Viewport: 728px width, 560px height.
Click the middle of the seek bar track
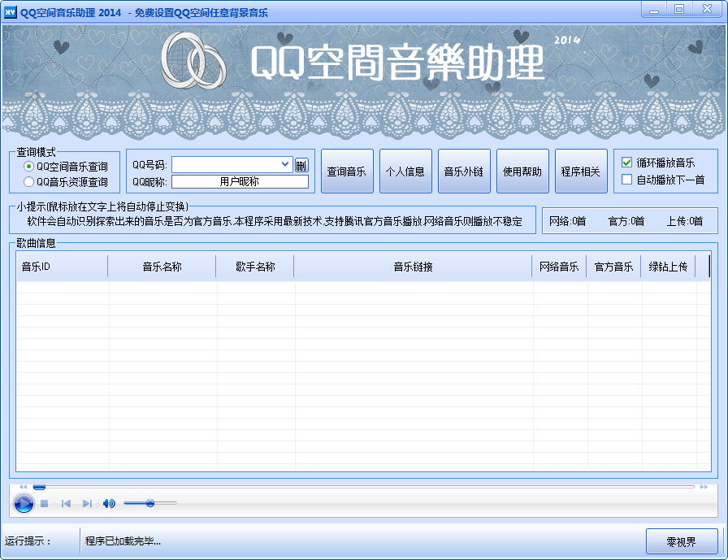(x=365, y=487)
